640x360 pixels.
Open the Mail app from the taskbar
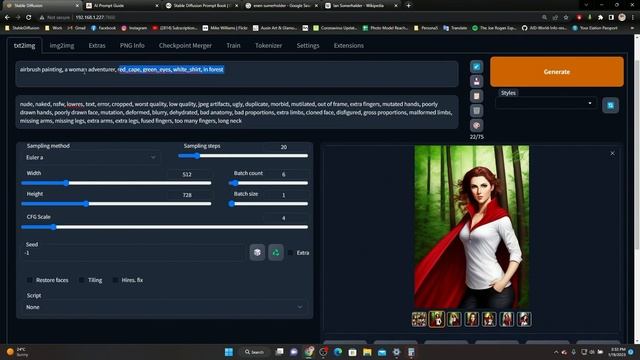[x=382, y=352]
